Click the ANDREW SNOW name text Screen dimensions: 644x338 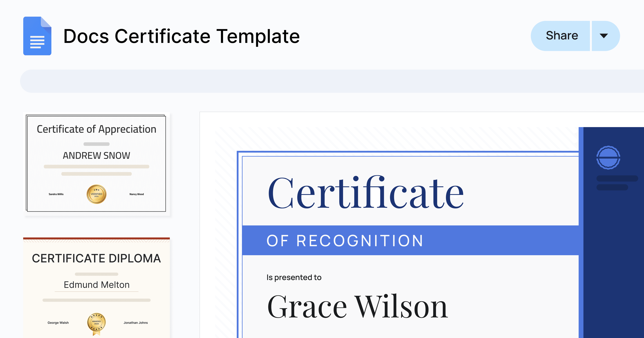click(96, 155)
